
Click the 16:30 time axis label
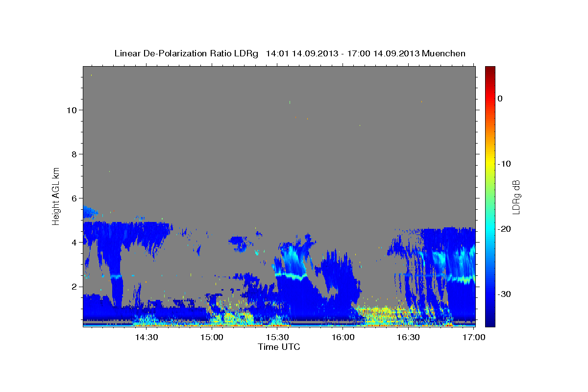409,337
